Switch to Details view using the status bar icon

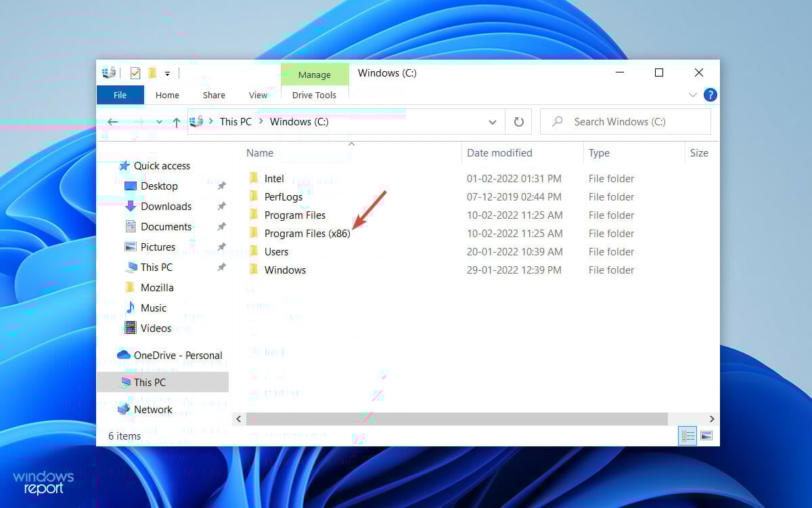(687, 436)
